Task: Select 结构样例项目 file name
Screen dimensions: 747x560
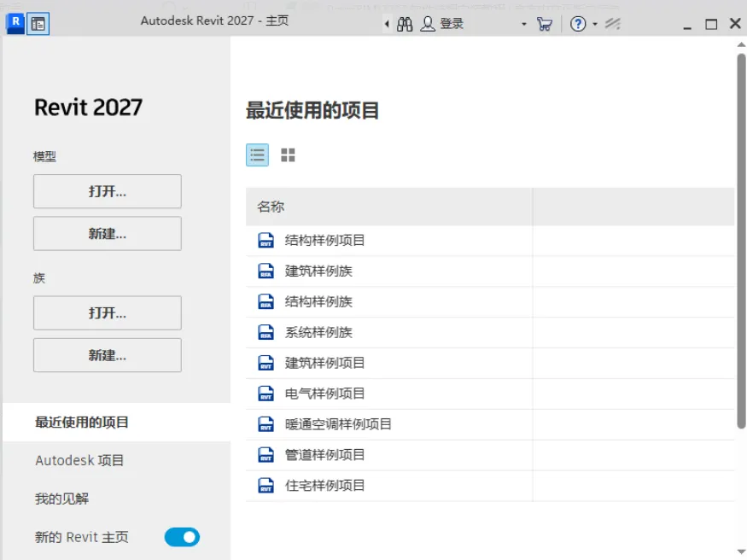Action: (x=324, y=240)
